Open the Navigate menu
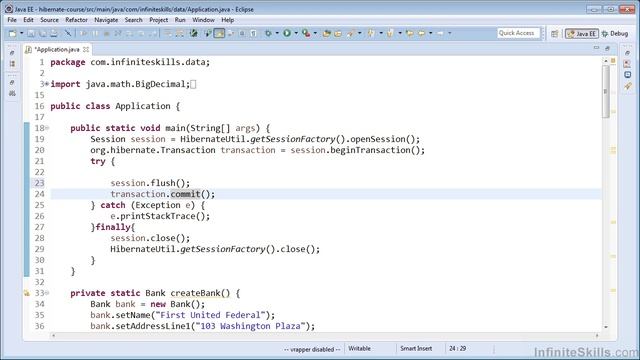The width and height of the screenshot is (640, 360). point(106,20)
